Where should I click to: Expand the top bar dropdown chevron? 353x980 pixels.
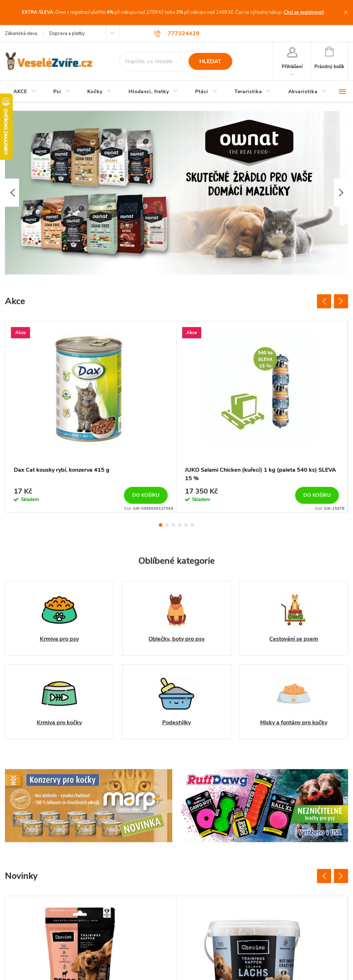[x=112, y=33]
